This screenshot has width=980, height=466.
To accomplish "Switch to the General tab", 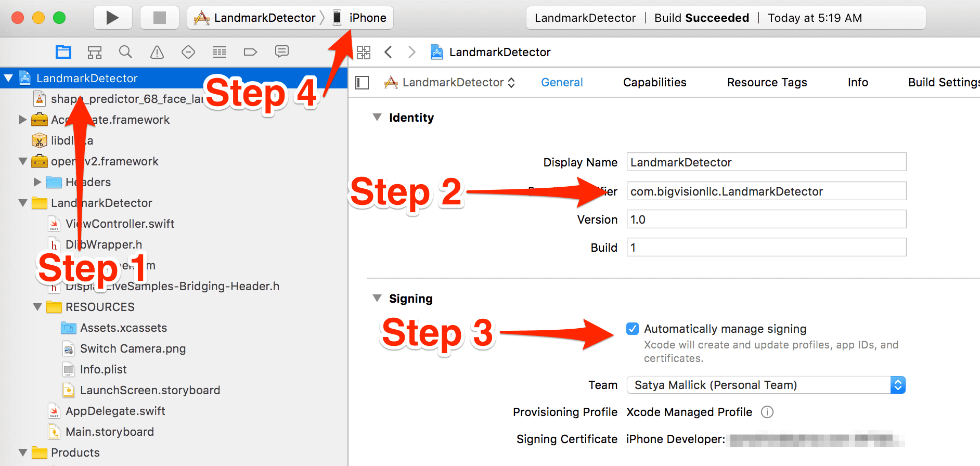I will (x=562, y=82).
